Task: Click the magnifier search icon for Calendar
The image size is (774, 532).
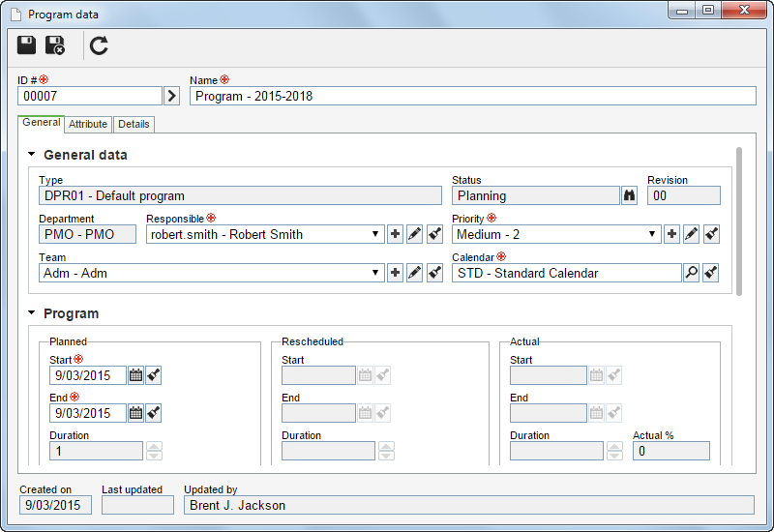Action: click(x=691, y=273)
